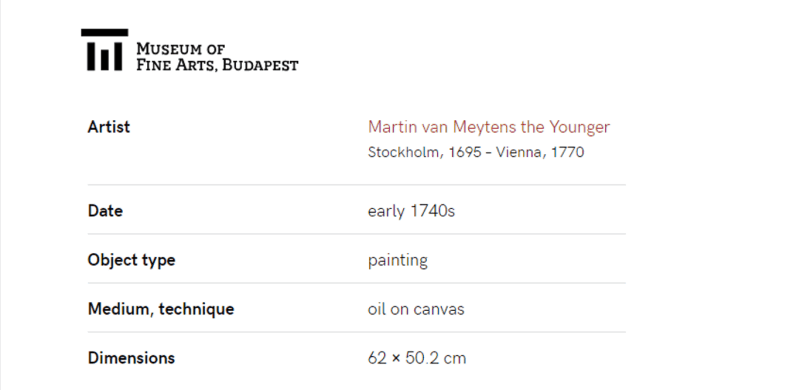This screenshot has height=390, width=800.
Task: Click the early 1740s date value
Action: 411,211
